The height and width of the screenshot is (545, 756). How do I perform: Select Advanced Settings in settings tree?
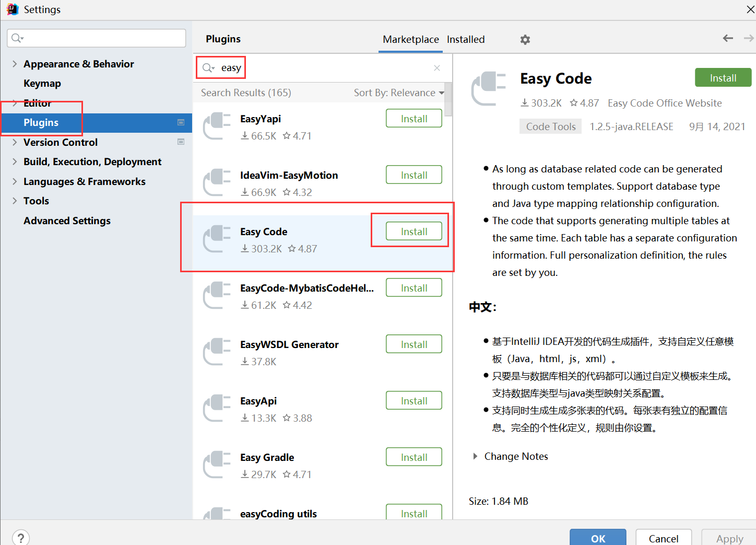67,221
